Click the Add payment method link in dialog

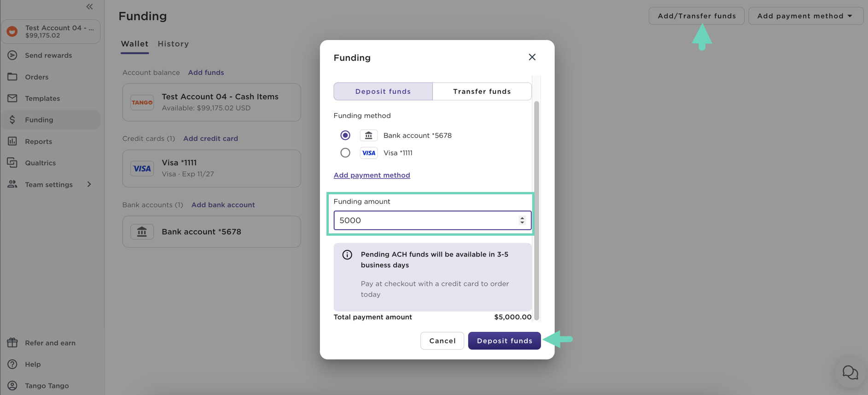372,175
